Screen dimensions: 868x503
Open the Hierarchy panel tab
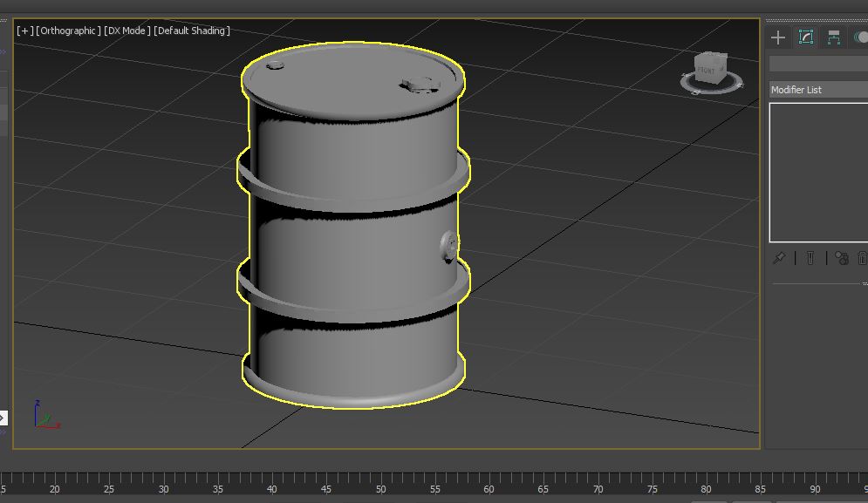(834, 37)
